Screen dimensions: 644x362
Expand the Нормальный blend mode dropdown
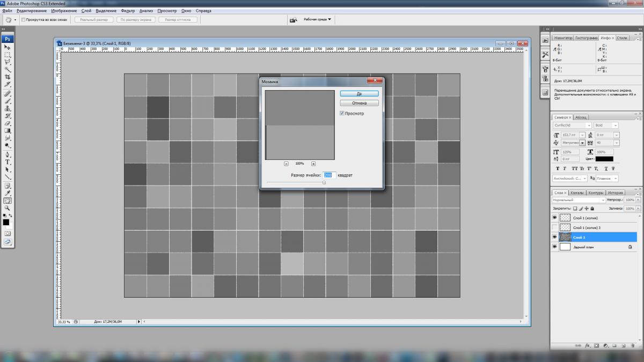(x=603, y=200)
